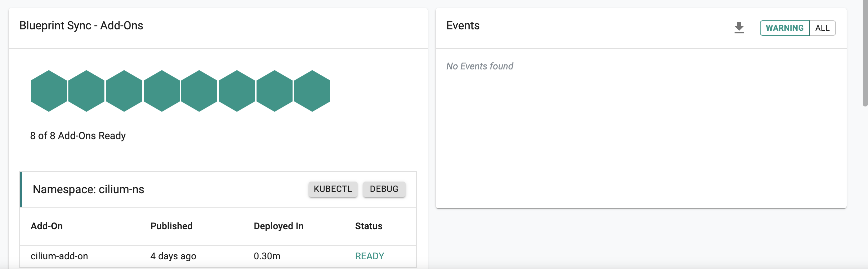This screenshot has width=868, height=273.
Task: Click the eighth add-on hexagon
Action: 312,91
